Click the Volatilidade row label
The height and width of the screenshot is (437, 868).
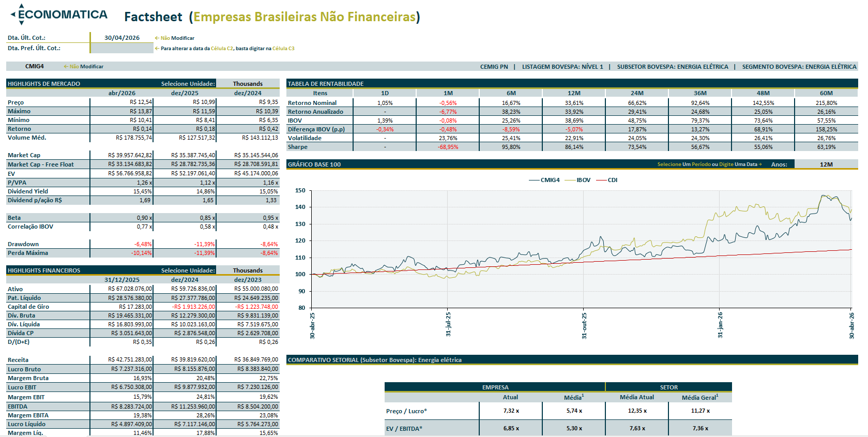click(304, 138)
